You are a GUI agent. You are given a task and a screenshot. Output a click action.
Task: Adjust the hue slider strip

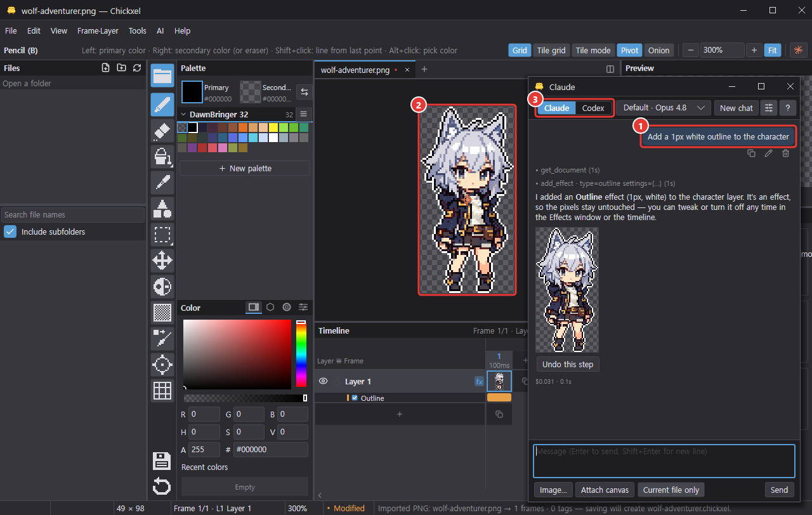[x=301, y=353]
